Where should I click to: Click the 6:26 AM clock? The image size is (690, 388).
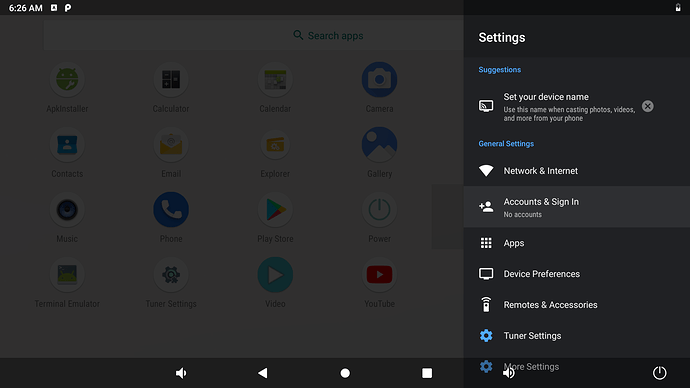[x=26, y=8]
